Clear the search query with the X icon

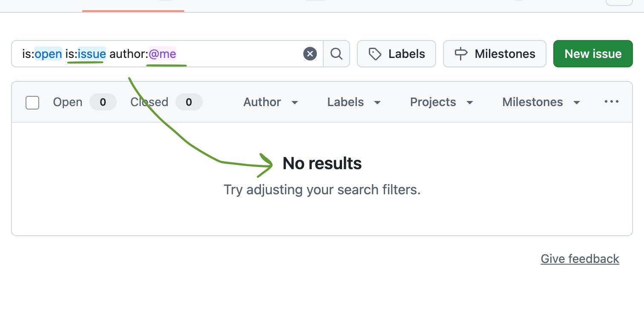[x=310, y=54]
